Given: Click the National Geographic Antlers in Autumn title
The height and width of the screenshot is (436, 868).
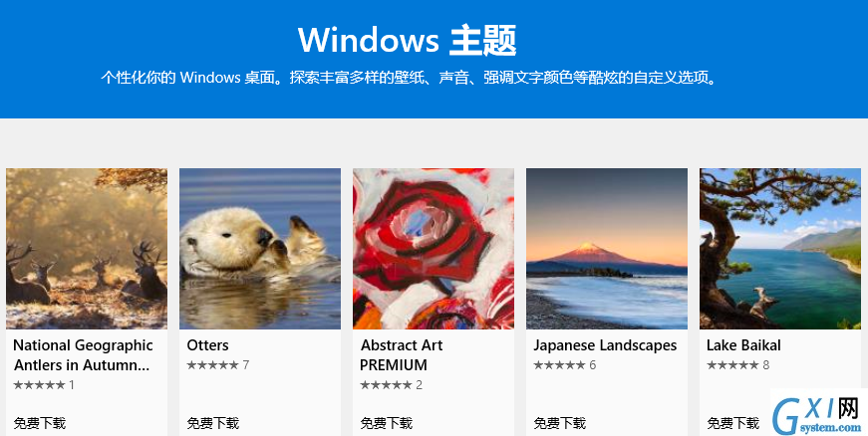Looking at the screenshot, I should [83, 355].
